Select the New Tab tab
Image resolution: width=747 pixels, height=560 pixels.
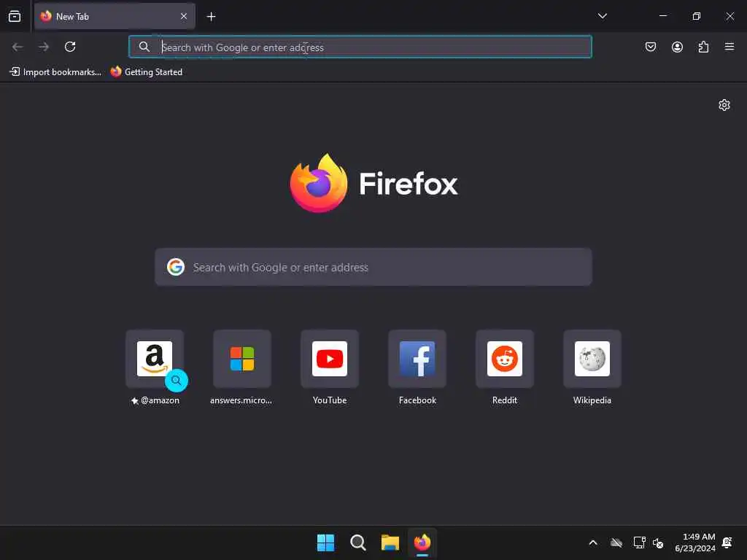click(x=115, y=16)
